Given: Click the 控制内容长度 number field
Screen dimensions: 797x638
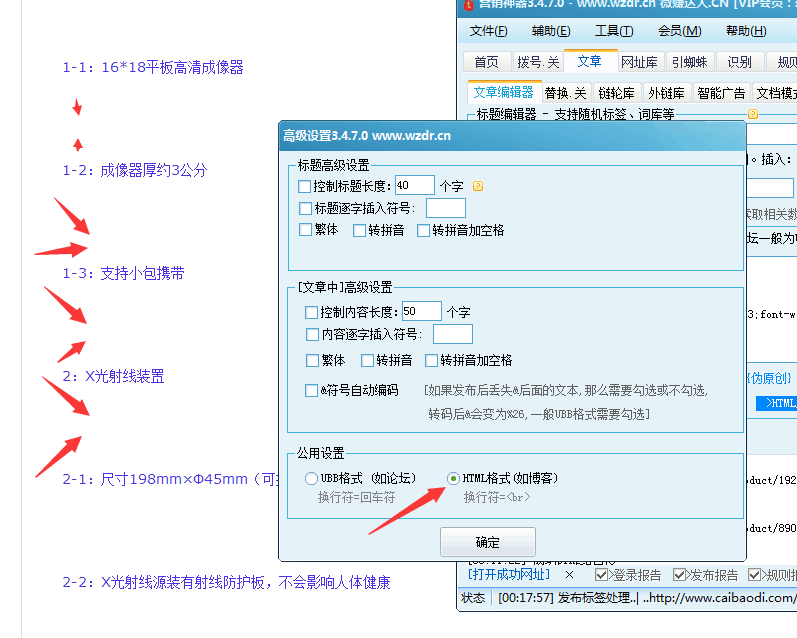Looking at the screenshot, I should 421,312.
